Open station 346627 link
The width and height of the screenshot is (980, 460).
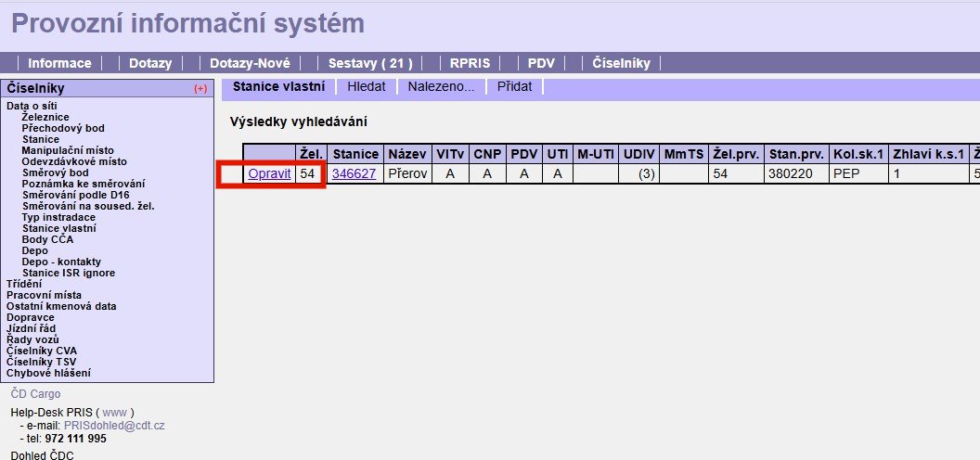355,173
